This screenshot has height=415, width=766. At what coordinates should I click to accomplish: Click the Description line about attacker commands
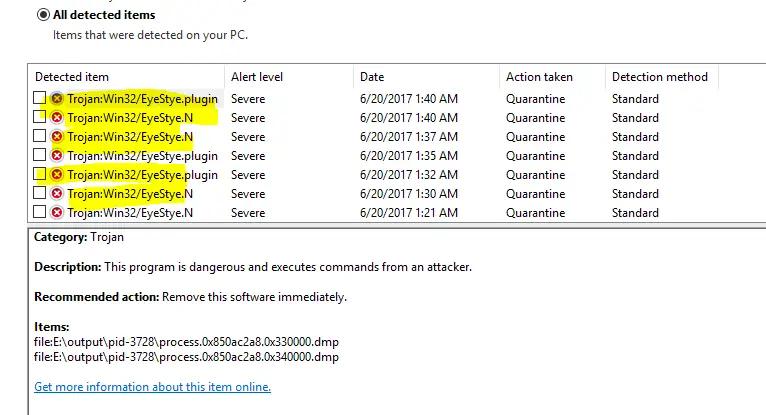coord(253,267)
